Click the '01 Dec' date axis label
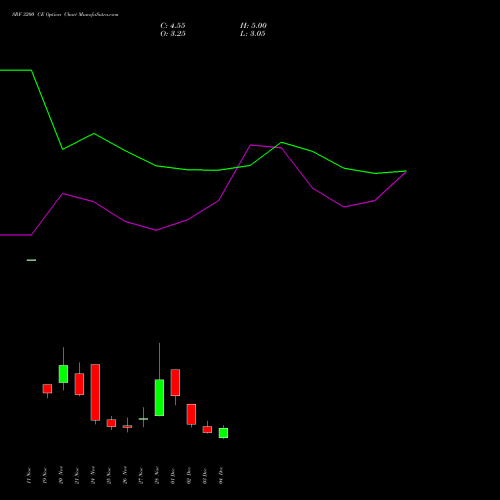Screen dimensions: 500x500 (173, 476)
